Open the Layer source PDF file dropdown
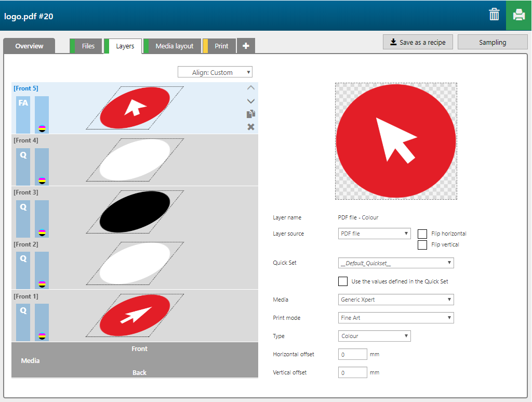This screenshot has width=532, height=402. pyautogui.click(x=374, y=234)
